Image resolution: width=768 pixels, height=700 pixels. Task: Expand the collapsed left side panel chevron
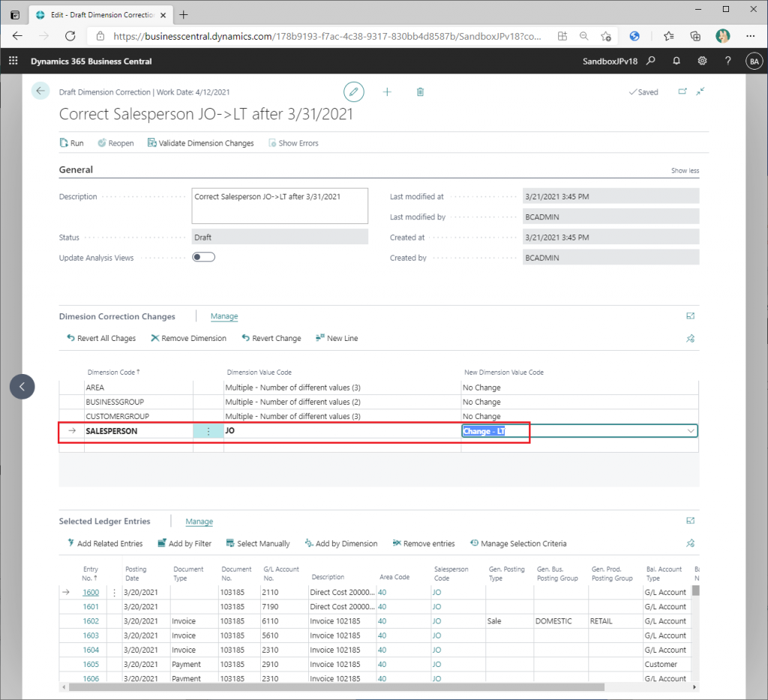[x=22, y=387]
